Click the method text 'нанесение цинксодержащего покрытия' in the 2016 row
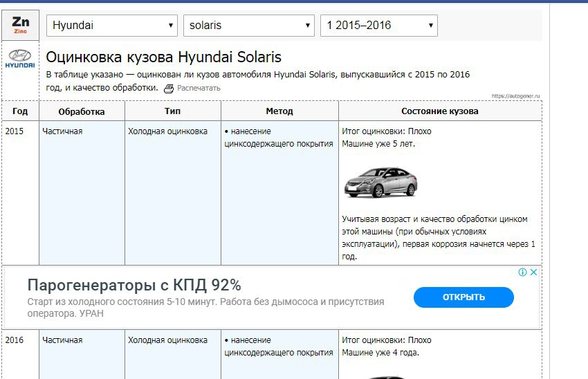Viewport: 588px width, 379px height. click(x=279, y=346)
